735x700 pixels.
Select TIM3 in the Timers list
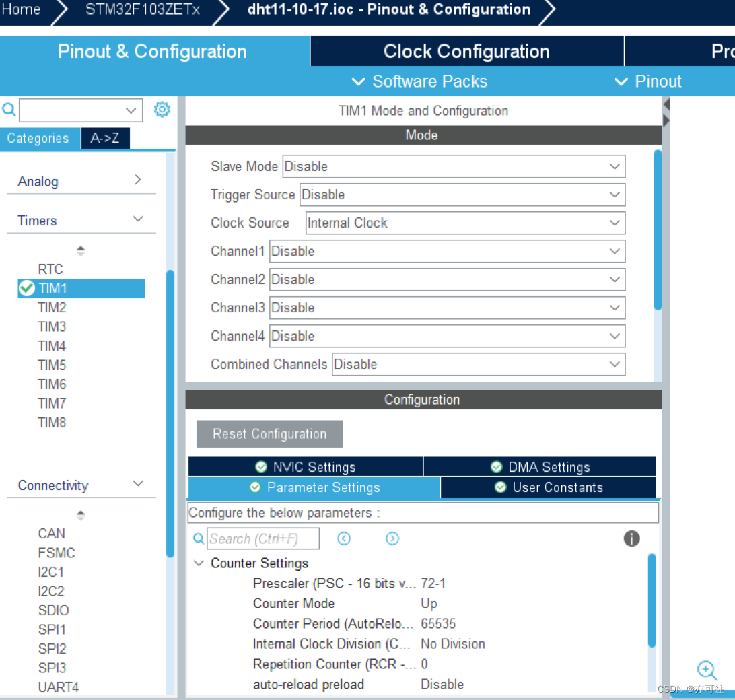point(52,327)
